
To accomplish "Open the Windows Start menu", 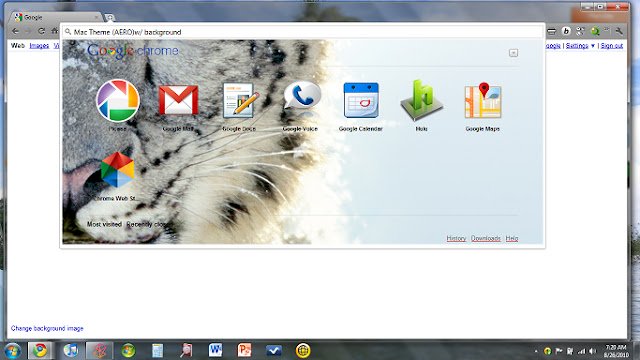I will 12,351.
